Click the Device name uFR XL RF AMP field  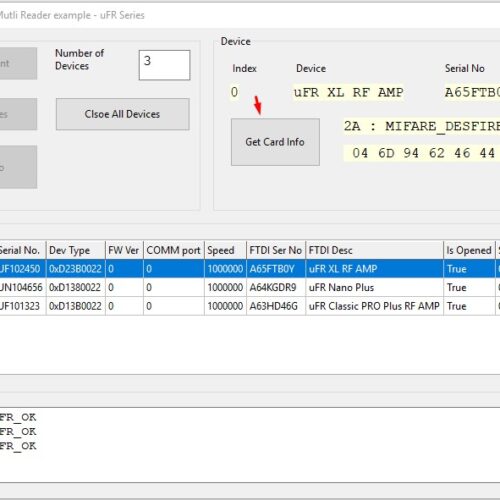pos(348,92)
